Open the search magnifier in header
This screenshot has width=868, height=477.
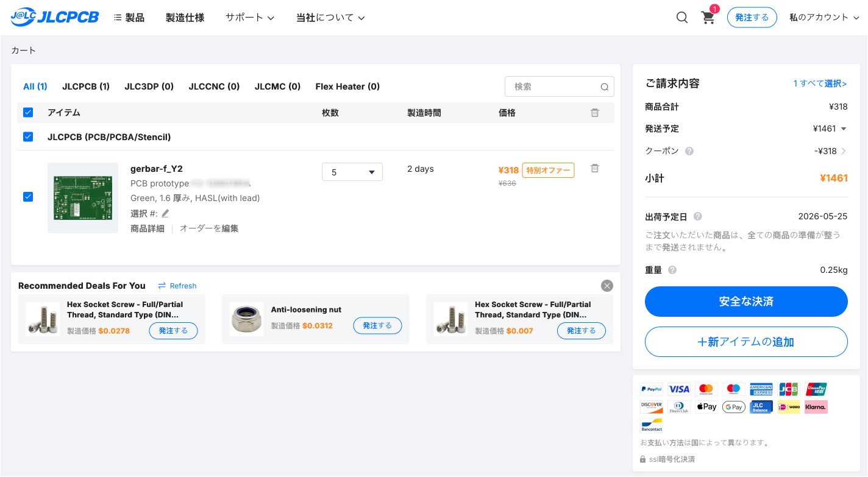[x=682, y=18]
